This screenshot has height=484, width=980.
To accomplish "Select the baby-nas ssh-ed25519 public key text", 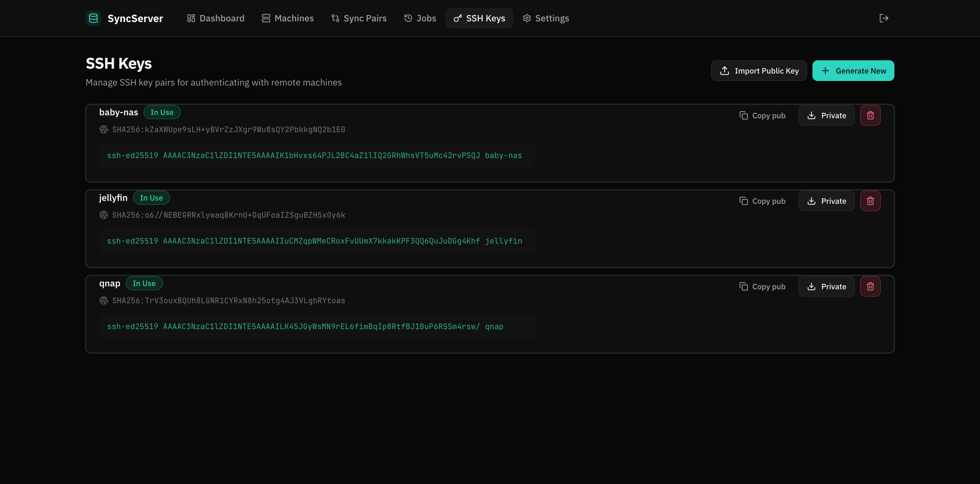I will pyautogui.click(x=315, y=156).
